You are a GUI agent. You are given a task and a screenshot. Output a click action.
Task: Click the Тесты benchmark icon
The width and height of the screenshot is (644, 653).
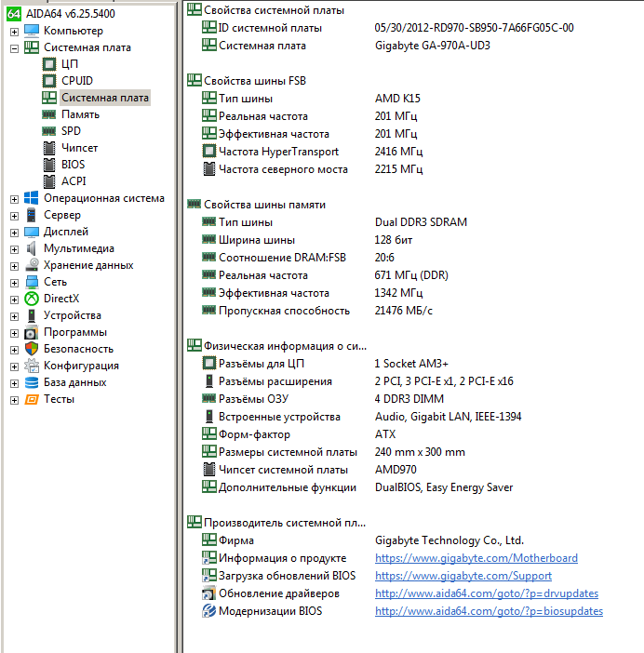point(31,399)
